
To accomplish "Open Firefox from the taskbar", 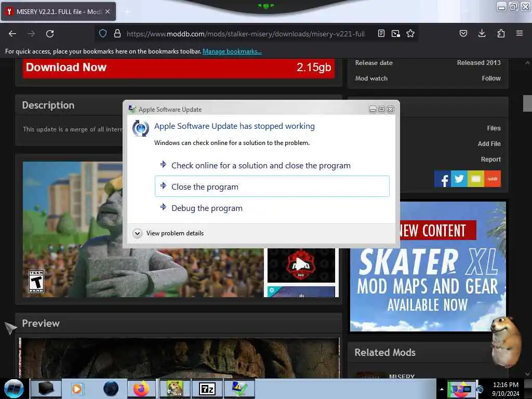I will 141,389.
